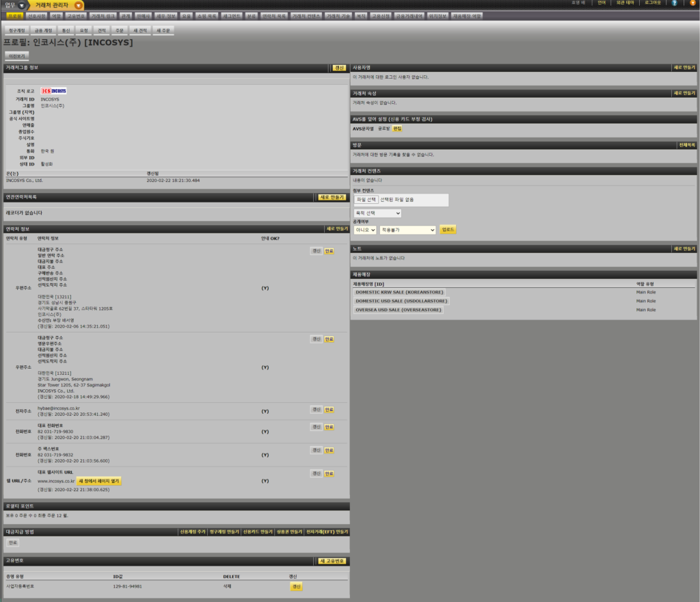Open DOMESTIC KRW SALE (KOREANSTORE) store
Image resolution: width=700 pixels, height=602 pixels.
pos(399,292)
